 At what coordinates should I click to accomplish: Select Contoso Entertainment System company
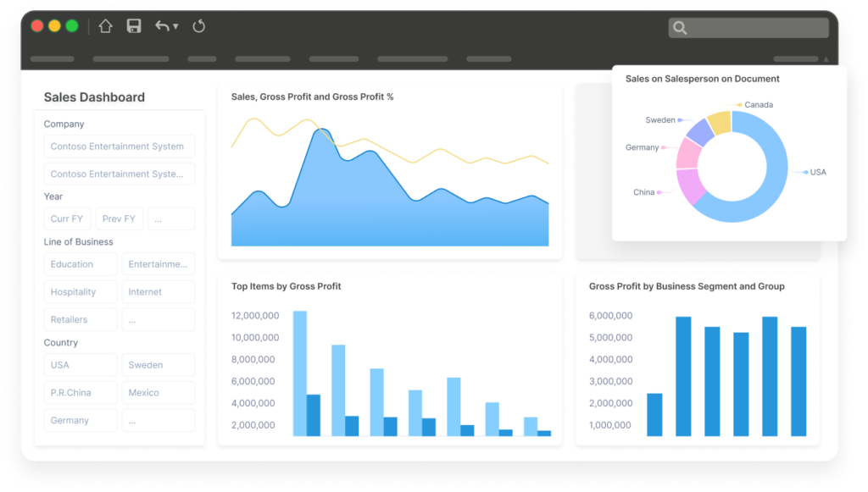tap(119, 146)
